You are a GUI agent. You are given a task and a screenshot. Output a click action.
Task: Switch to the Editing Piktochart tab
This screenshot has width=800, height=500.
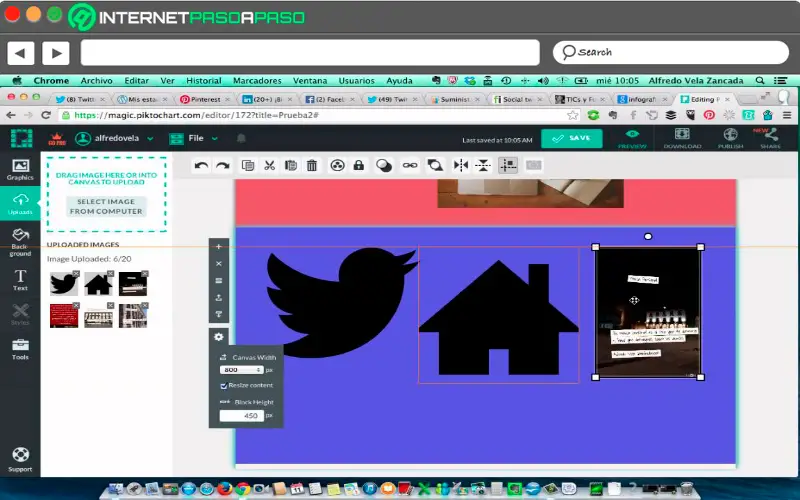(706, 99)
